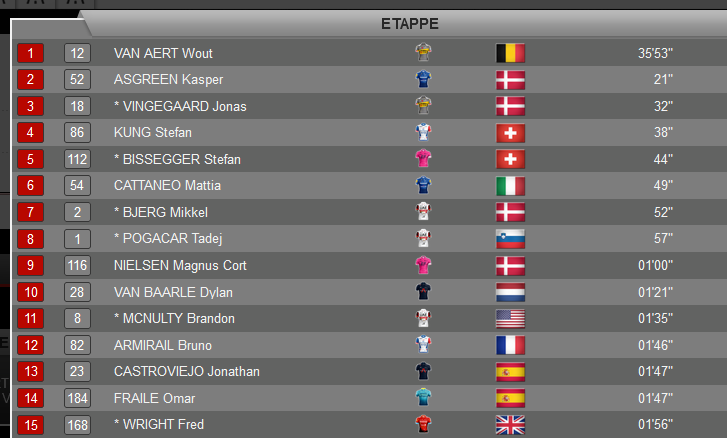Click the light blue jersey beside Fraile
This screenshot has width=727, height=438.
click(x=423, y=397)
